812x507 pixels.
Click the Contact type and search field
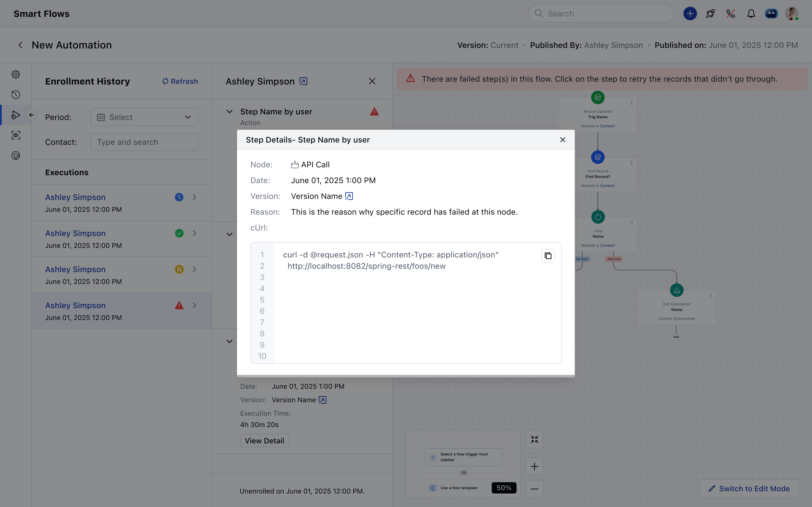click(x=144, y=142)
